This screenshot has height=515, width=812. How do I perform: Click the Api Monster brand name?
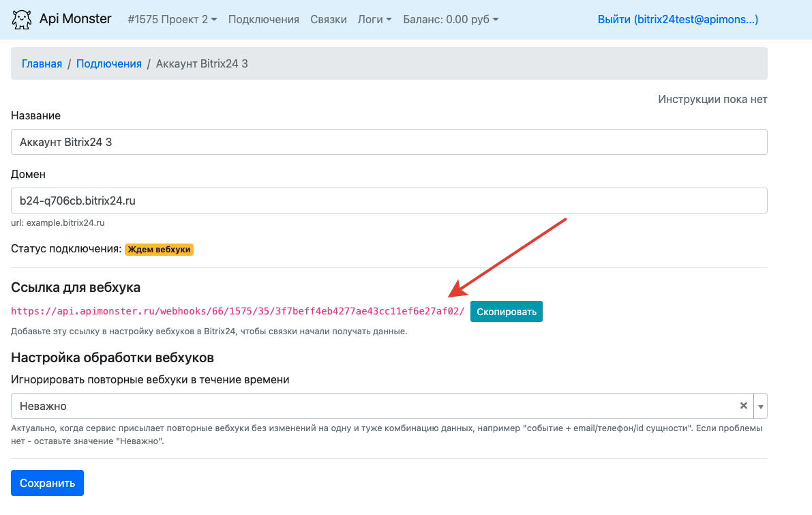[75, 19]
